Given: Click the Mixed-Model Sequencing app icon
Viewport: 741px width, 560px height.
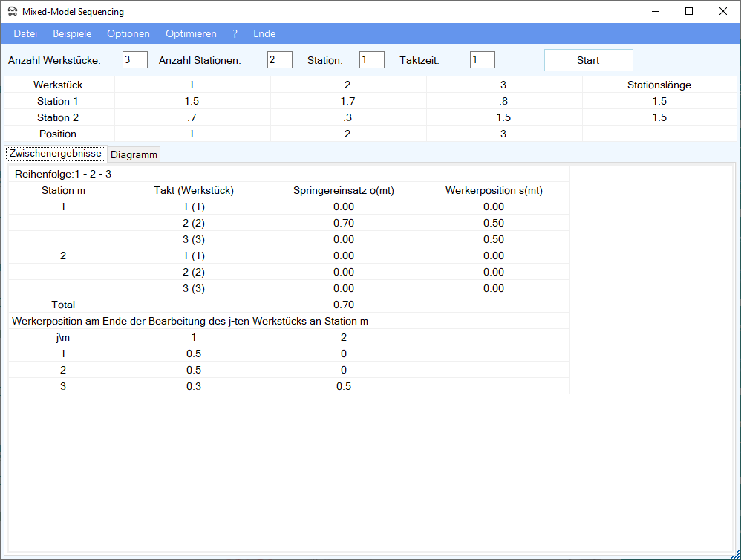Looking at the screenshot, I should click(12, 12).
